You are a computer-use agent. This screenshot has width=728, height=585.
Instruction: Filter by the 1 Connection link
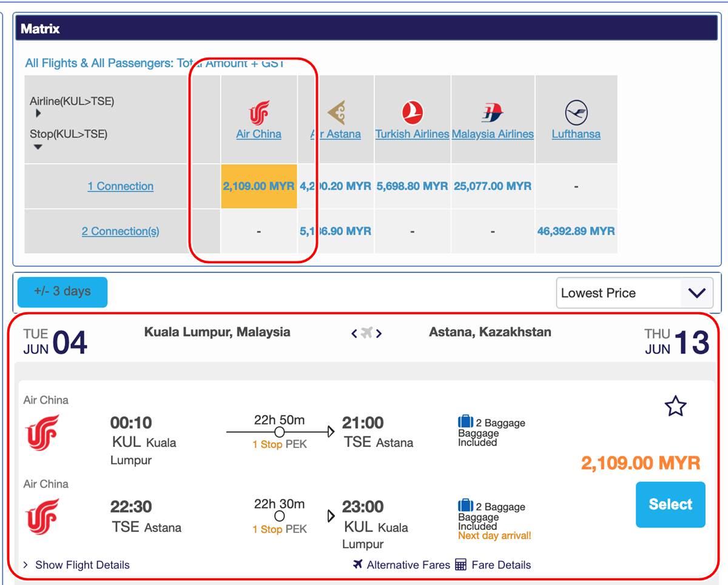click(x=121, y=186)
